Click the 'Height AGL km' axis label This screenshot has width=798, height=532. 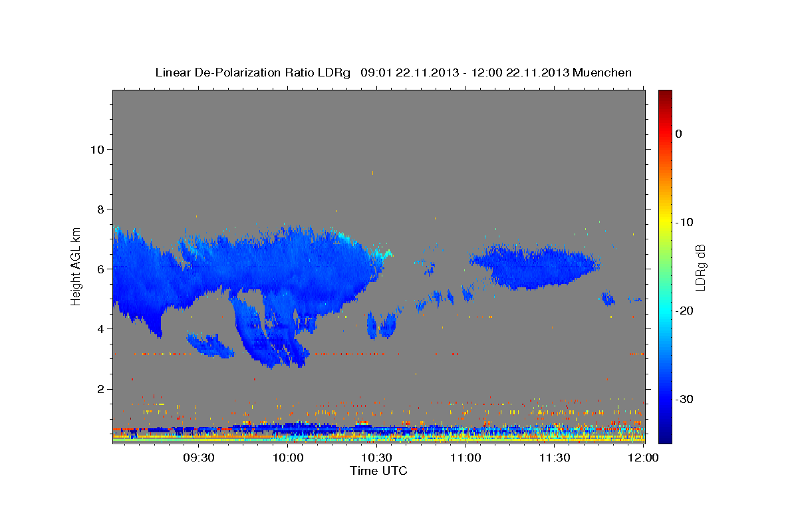76,266
